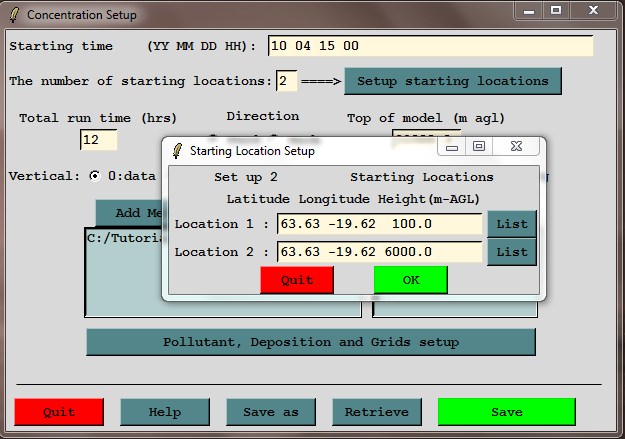
Task: Open Help for Concentration Setup
Action: (x=165, y=412)
